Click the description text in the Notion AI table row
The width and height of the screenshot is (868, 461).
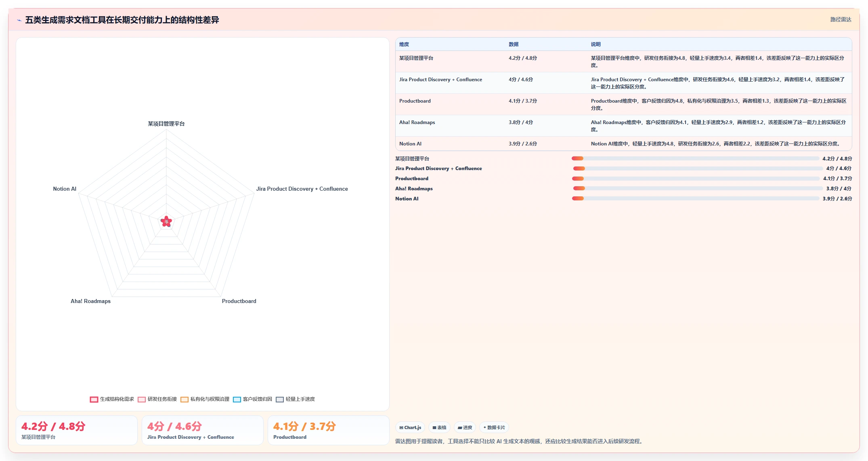click(x=715, y=144)
